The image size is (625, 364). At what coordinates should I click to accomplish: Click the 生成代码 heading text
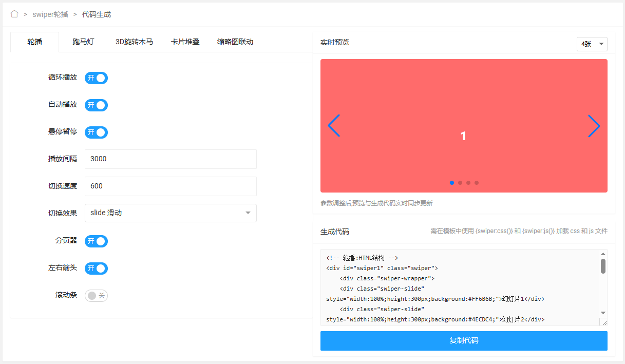335,232
